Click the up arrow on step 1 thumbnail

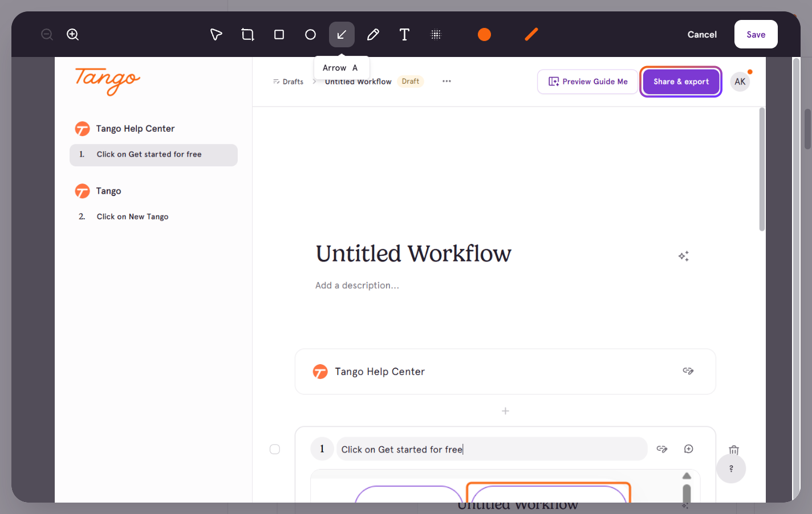click(x=687, y=476)
